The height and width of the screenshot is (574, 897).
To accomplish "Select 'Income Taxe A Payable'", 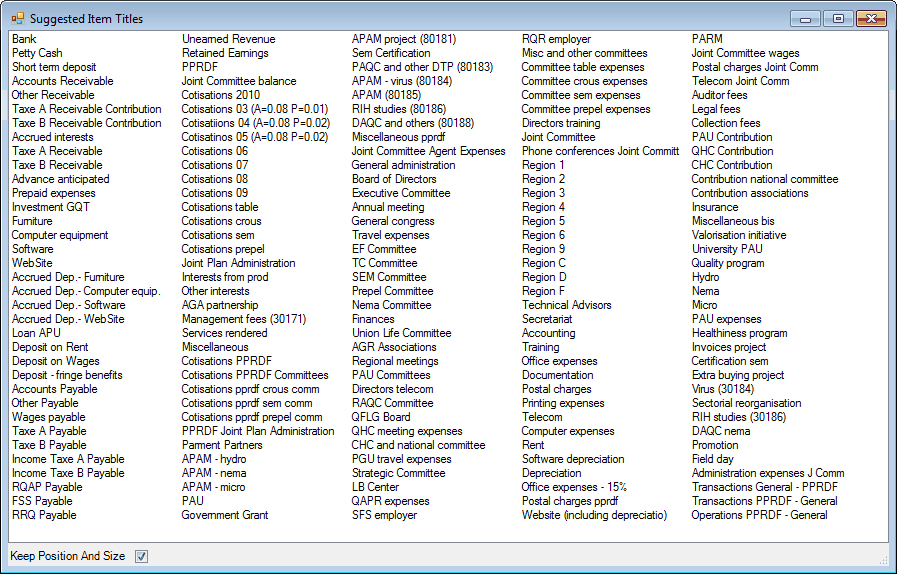I will 68,459.
